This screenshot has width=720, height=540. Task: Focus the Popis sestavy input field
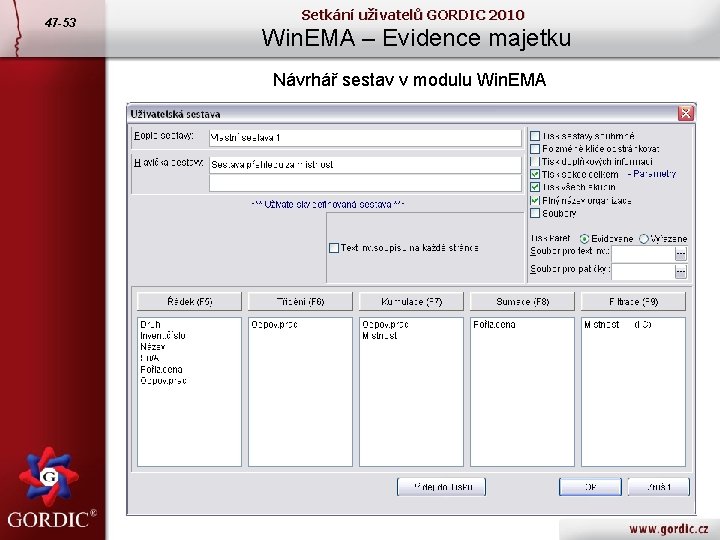365,138
